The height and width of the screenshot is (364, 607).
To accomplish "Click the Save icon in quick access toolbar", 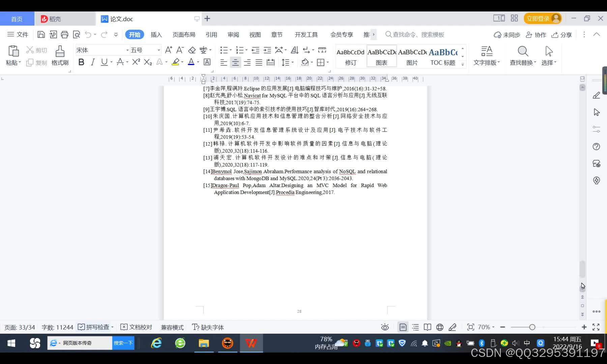I will (41, 34).
